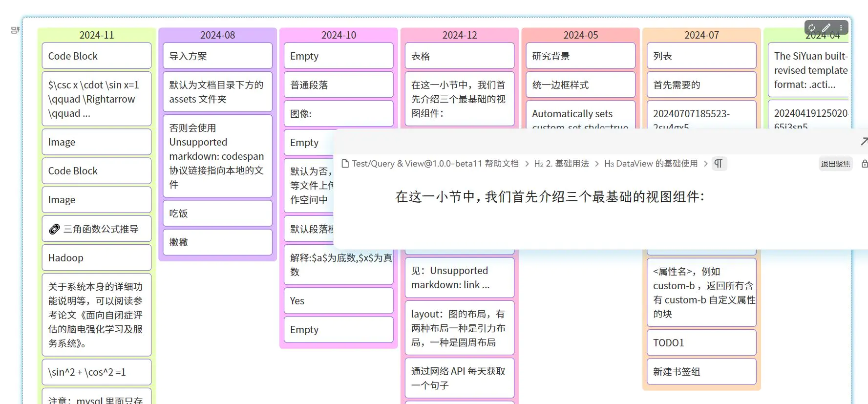Open the layout：图的布局 card
Viewport: 868px width, 404px height.
point(460,328)
